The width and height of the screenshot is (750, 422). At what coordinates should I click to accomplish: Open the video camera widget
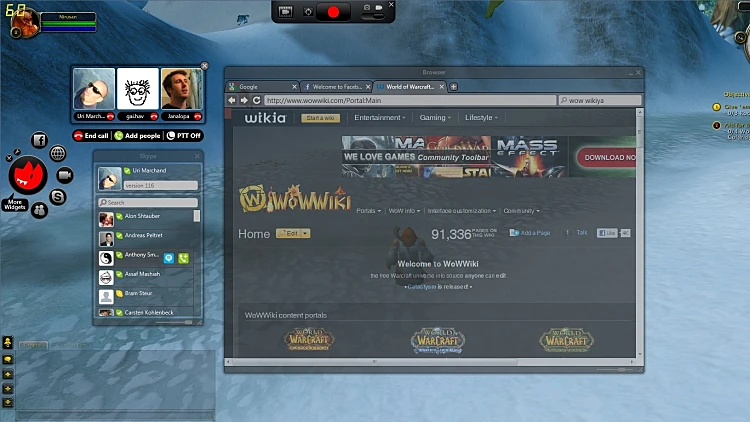[x=65, y=175]
